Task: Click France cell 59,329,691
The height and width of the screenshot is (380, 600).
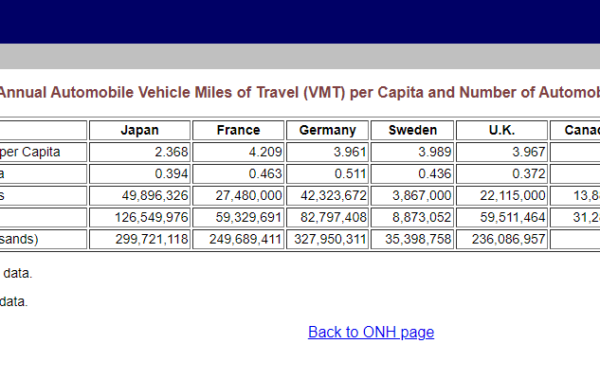Action: click(238, 217)
